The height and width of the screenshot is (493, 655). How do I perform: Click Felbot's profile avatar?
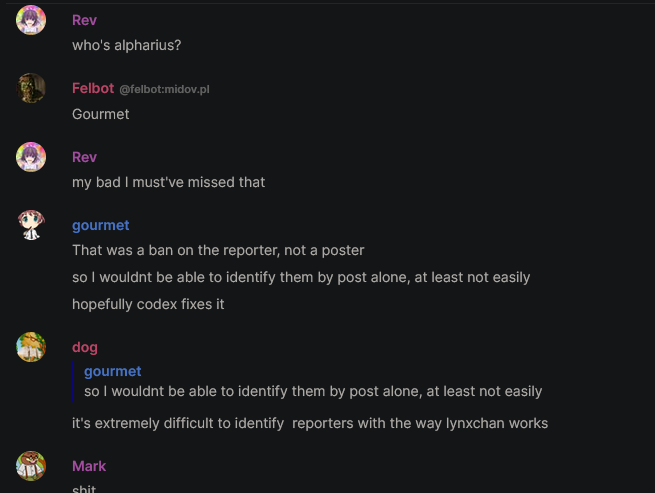pos(31,88)
